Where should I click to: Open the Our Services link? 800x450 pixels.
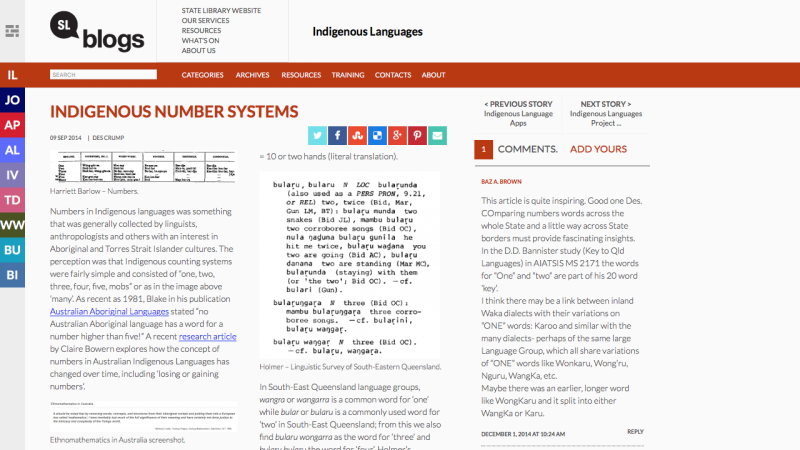[205, 21]
